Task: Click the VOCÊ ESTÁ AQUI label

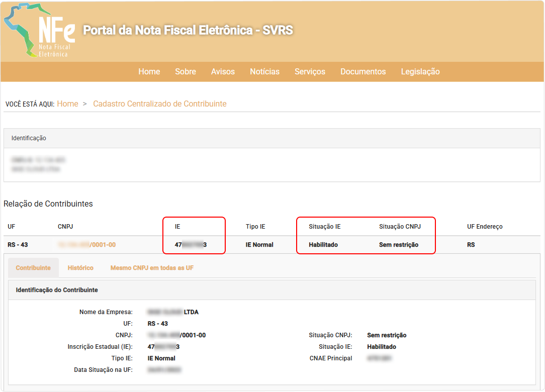Action: coord(30,104)
